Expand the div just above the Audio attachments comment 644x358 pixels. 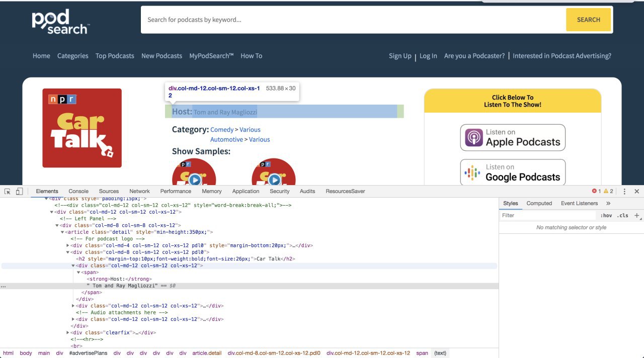[73, 306]
